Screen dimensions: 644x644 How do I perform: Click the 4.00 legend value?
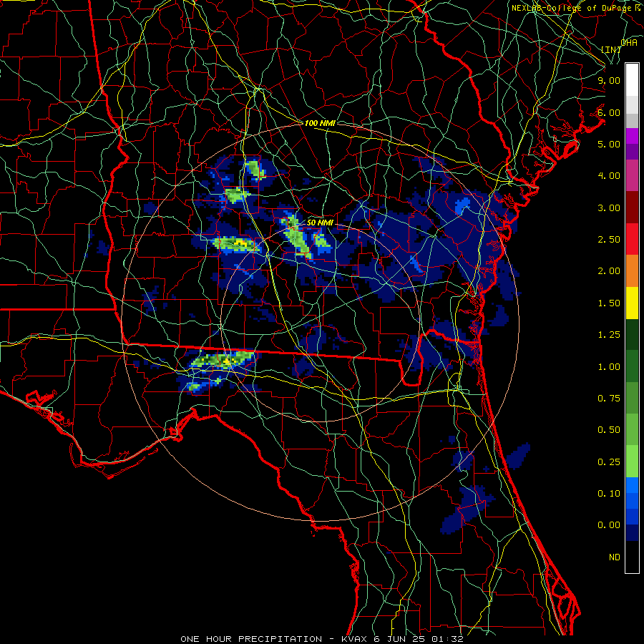pos(609,176)
